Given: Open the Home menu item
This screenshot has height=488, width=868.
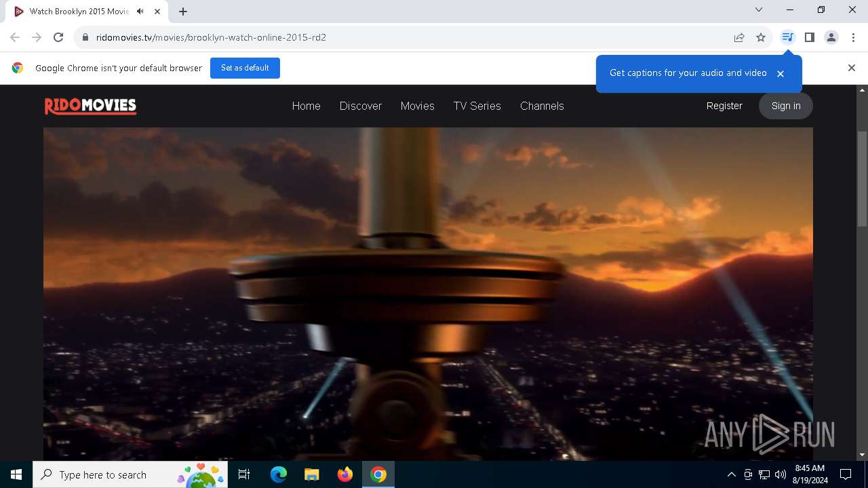Looking at the screenshot, I should coord(307,106).
